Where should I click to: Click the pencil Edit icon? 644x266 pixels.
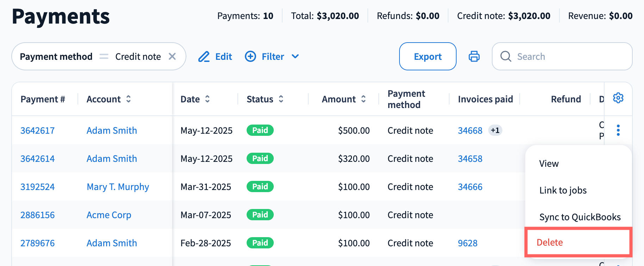[204, 57]
